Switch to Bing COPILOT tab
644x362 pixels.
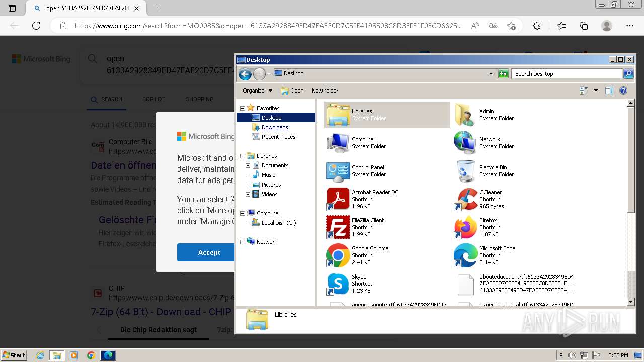click(x=153, y=99)
